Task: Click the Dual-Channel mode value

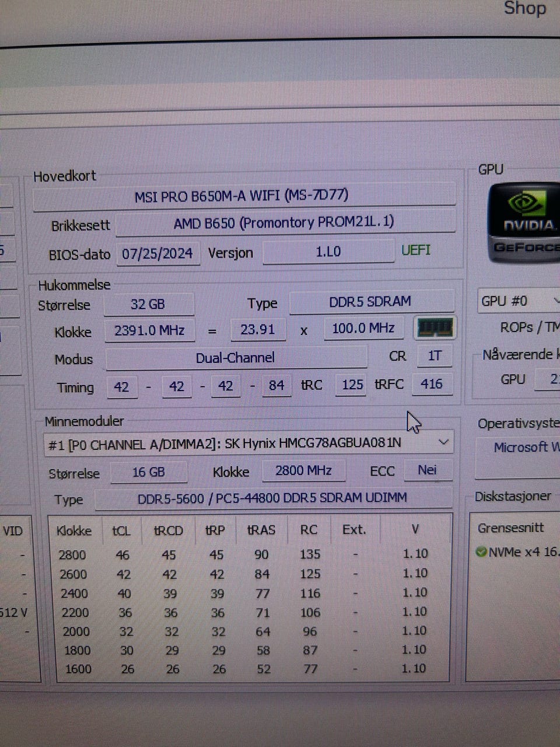Action: point(236,357)
